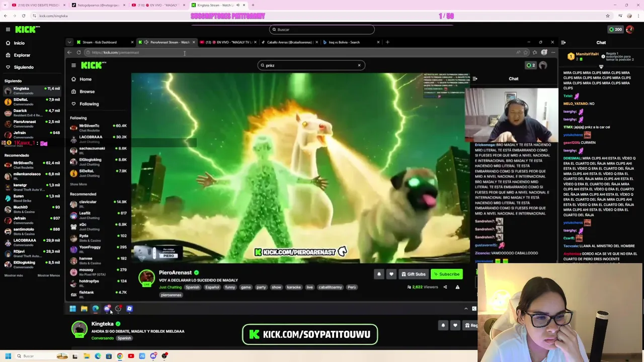The image size is (644, 362).
Task: Report stream with warning triangle icon
Action: [457, 287]
